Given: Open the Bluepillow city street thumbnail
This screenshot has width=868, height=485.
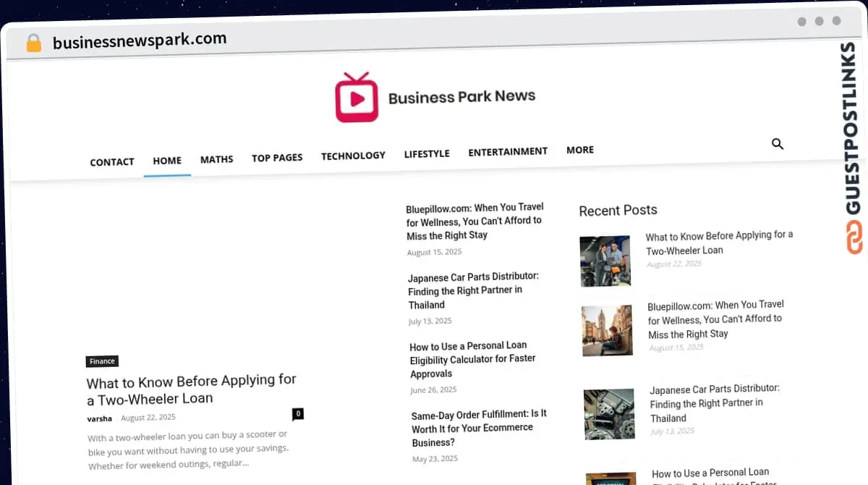Looking at the screenshot, I should point(607,331).
